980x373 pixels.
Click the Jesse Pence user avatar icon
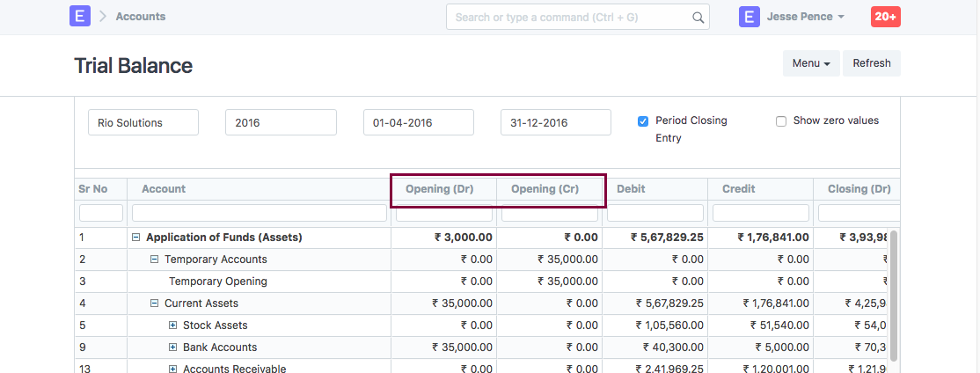click(x=750, y=17)
